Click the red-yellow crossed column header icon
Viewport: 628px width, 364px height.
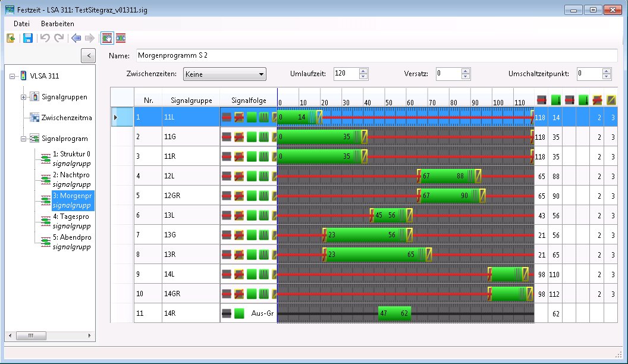click(597, 99)
